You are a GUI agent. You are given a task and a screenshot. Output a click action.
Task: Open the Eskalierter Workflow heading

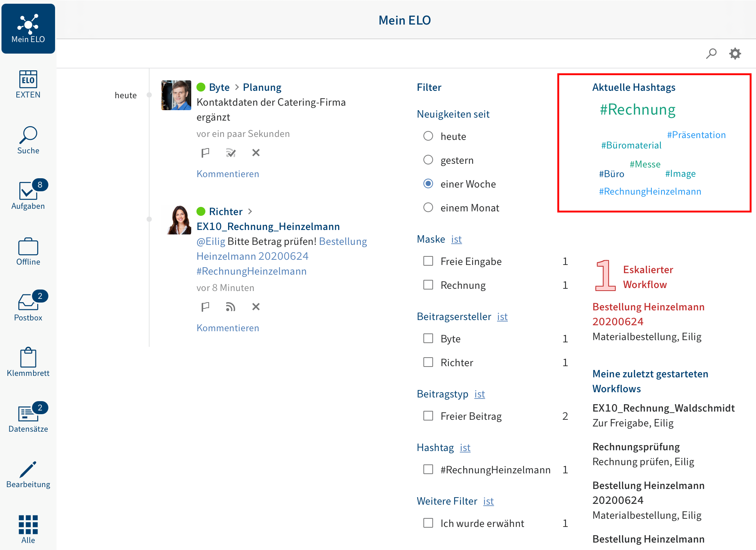[x=648, y=277]
